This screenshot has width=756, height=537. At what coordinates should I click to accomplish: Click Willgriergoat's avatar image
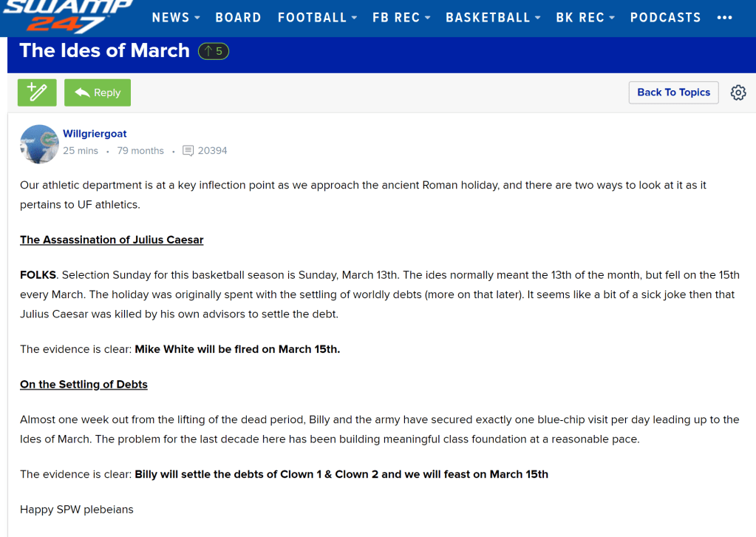point(39,143)
